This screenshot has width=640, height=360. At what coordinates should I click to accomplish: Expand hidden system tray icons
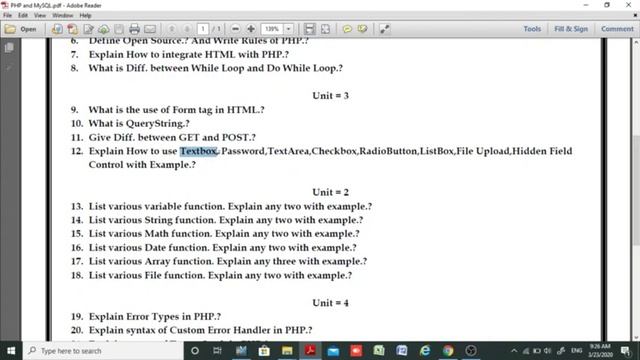(x=514, y=351)
